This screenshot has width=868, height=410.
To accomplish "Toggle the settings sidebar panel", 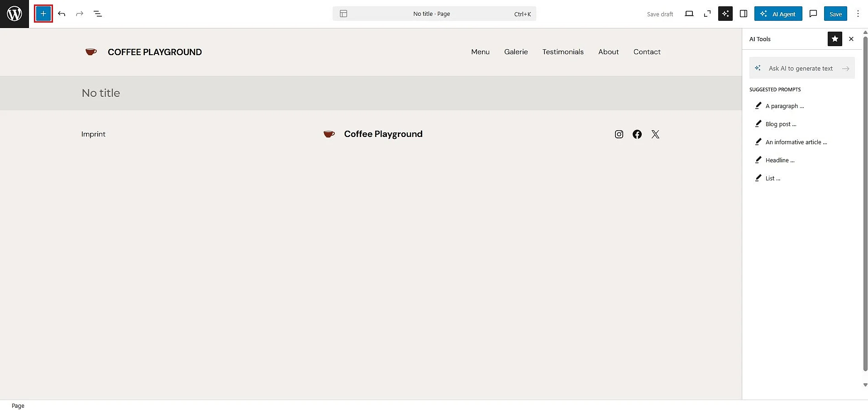I will pos(744,14).
